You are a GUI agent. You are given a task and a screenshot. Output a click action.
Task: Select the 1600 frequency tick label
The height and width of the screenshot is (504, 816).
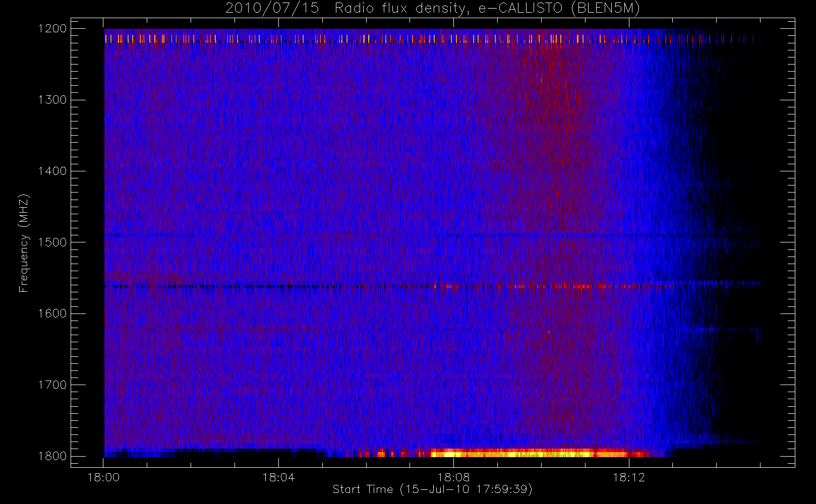pyautogui.click(x=52, y=313)
